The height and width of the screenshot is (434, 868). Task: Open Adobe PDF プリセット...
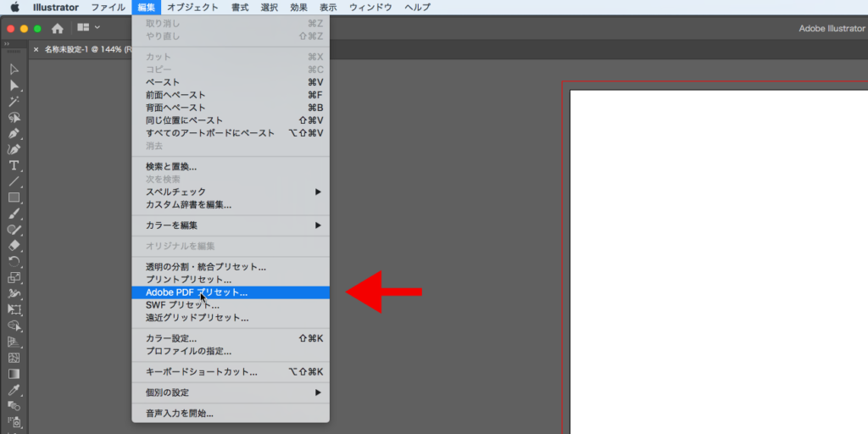pos(231,292)
